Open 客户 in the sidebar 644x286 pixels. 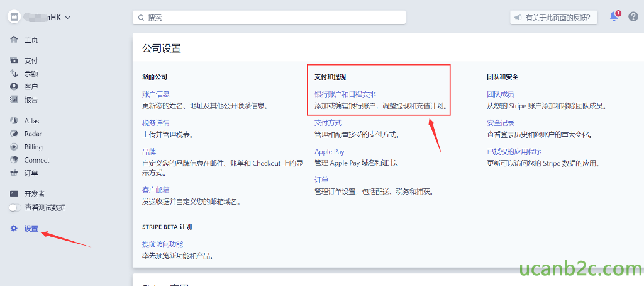point(31,86)
